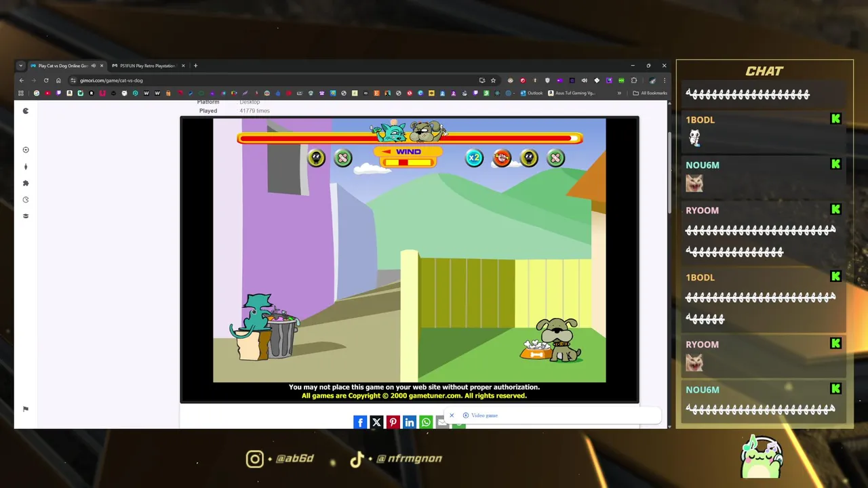Reload the gimori page
868x488 pixels.
point(46,80)
